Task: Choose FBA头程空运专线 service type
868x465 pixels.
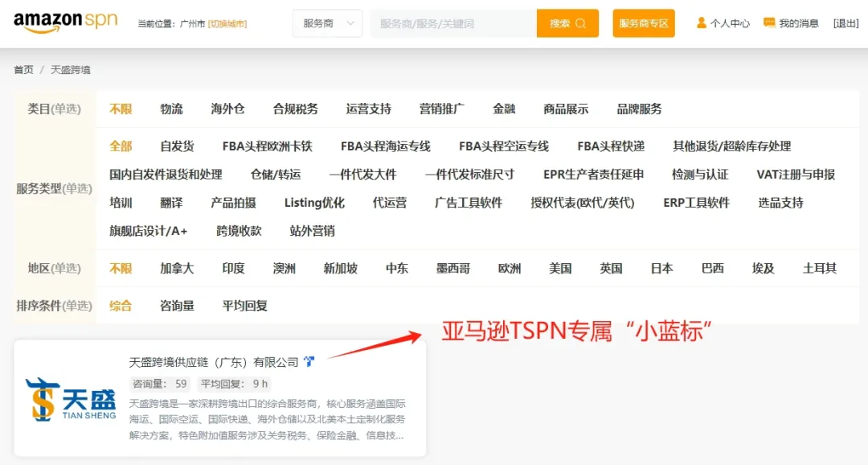Action: click(x=504, y=146)
